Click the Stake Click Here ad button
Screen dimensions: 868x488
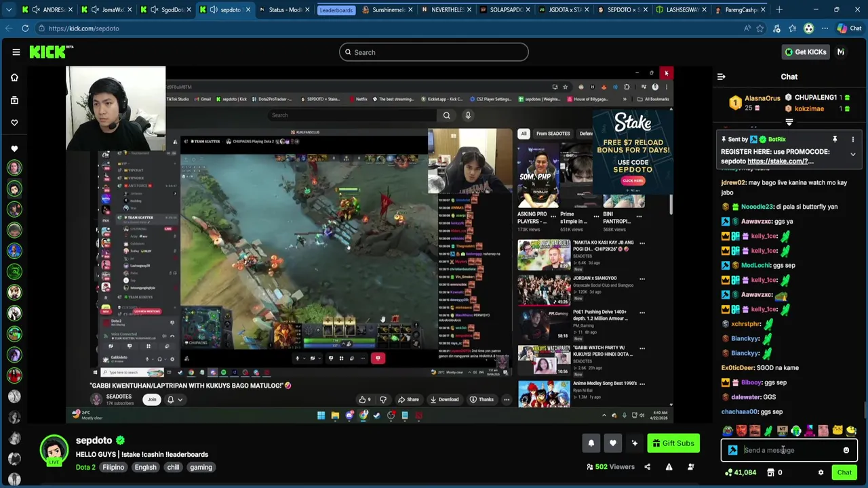tap(633, 181)
